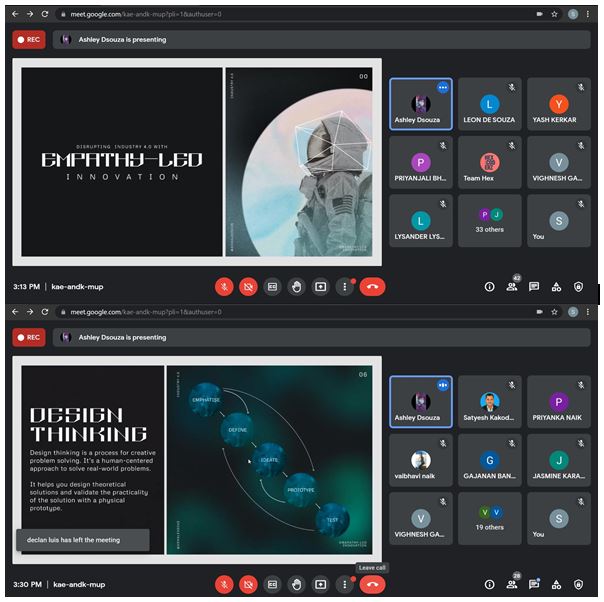Click the Empathy-Led Innovation presentation slide
604x602 pixels.
click(x=197, y=162)
